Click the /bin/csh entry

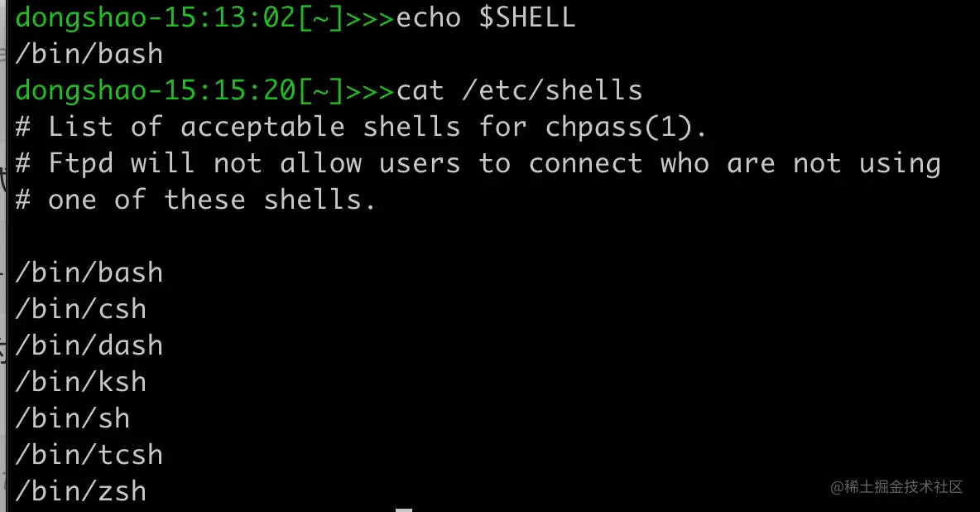click(x=80, y=309)
